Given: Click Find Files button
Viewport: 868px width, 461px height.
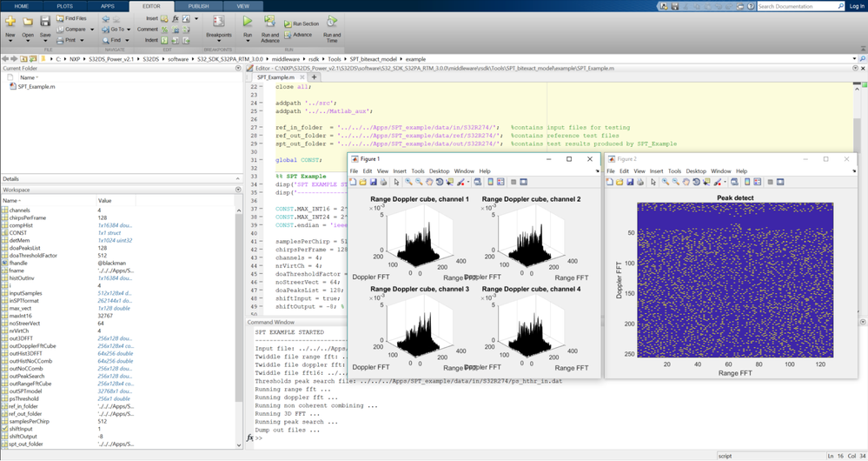Looking at the screenshot, I should pyautogui.click(x=74, y=18).
